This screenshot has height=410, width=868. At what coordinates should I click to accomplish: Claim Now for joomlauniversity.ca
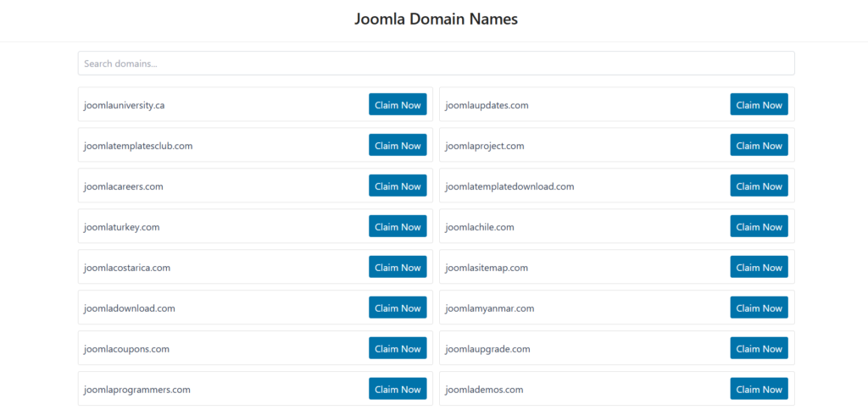pos(398,105)
